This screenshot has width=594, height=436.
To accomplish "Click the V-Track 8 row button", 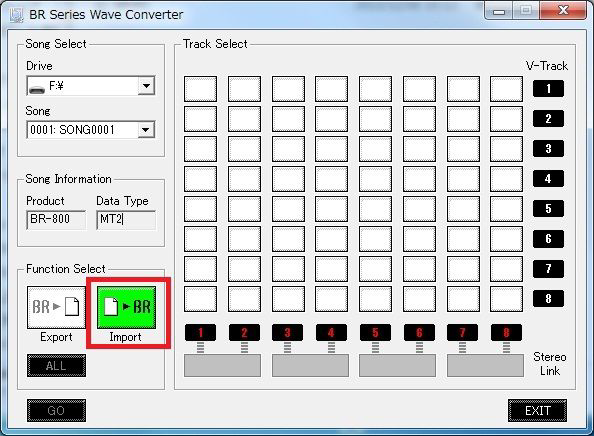I will click(x=548, y=298).
